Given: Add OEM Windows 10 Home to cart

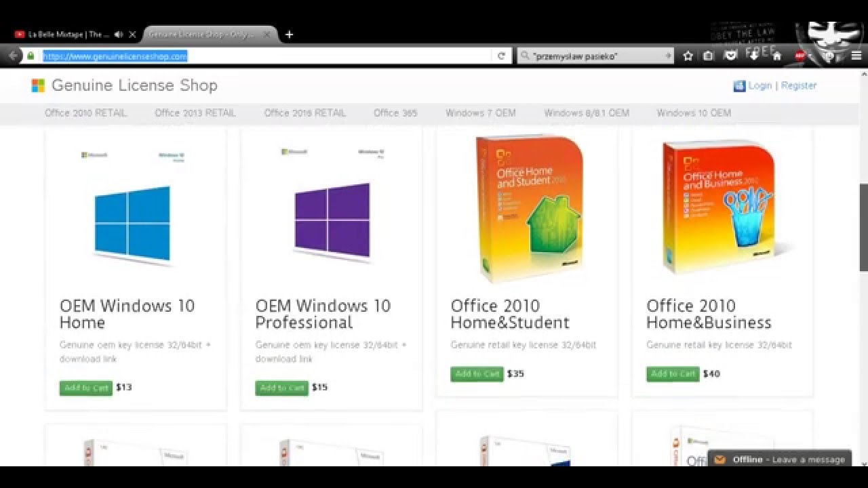Looking at the screenshot, I should 86,388.
